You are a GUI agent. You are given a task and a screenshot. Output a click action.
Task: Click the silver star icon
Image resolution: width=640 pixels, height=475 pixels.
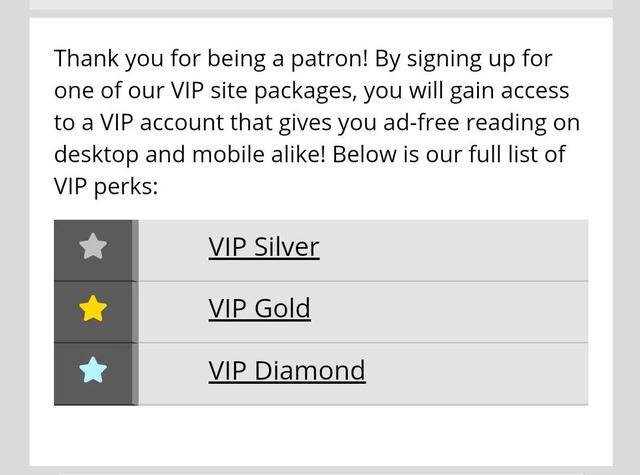(x=93, y=246)
